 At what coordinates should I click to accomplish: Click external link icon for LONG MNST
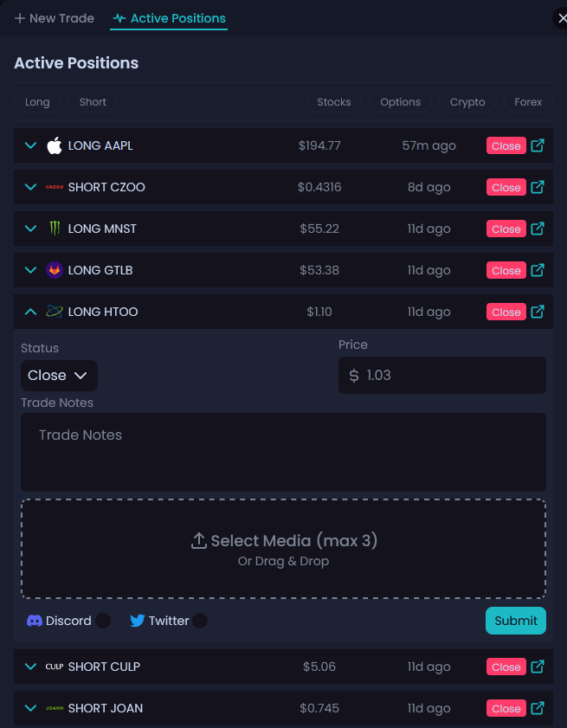click(538, 229)
